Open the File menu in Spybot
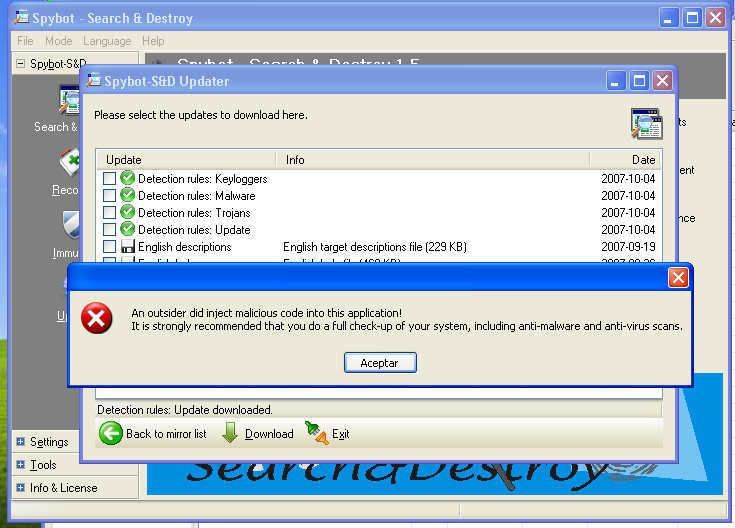This screenshot has height=528, width=735. tap(25, 41)
